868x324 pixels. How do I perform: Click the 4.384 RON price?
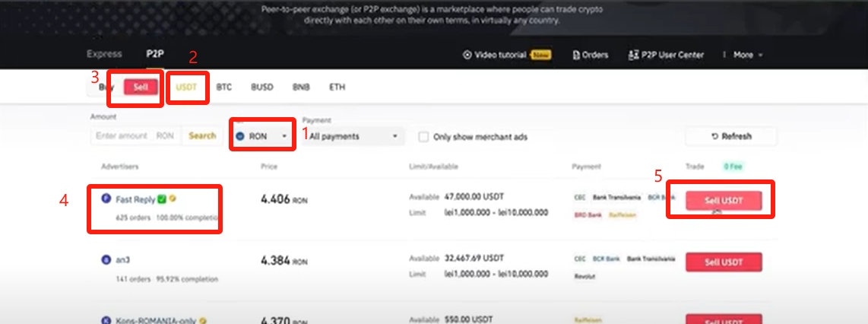coord(284,261)
